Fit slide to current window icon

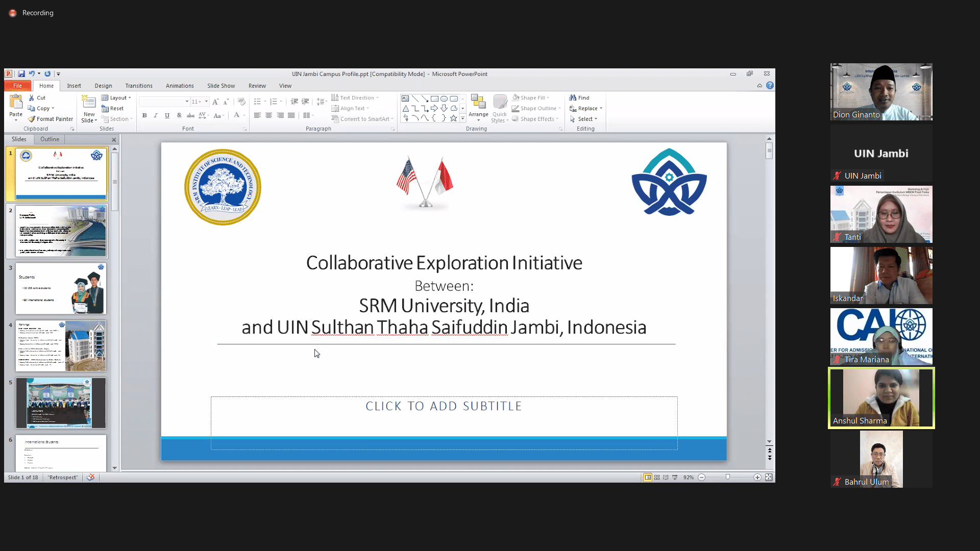[x=769, y=478]
